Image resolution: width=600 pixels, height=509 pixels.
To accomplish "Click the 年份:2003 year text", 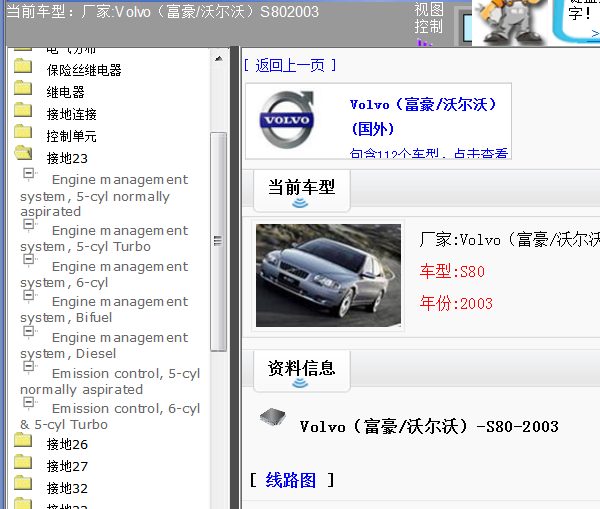I will [x=456, y=303].
